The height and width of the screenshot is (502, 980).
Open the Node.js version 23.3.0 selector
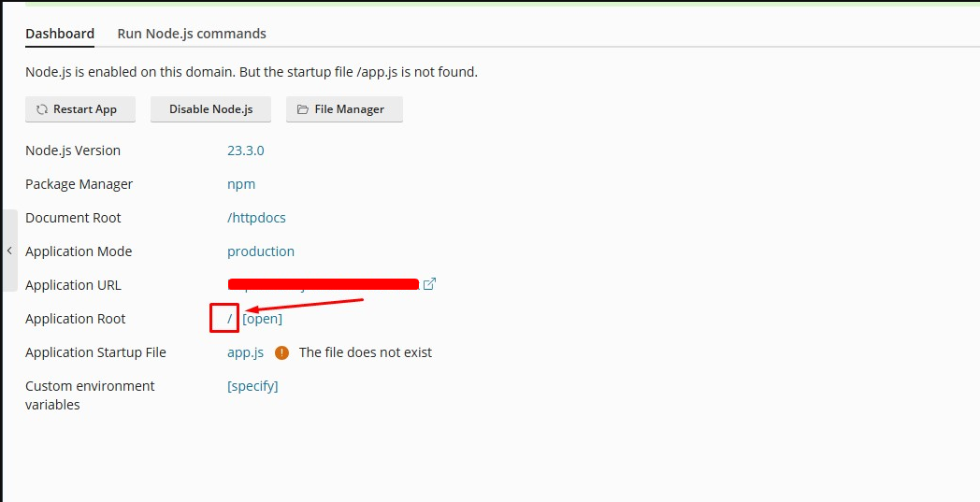pyautogui.click(x=246, y=151)
